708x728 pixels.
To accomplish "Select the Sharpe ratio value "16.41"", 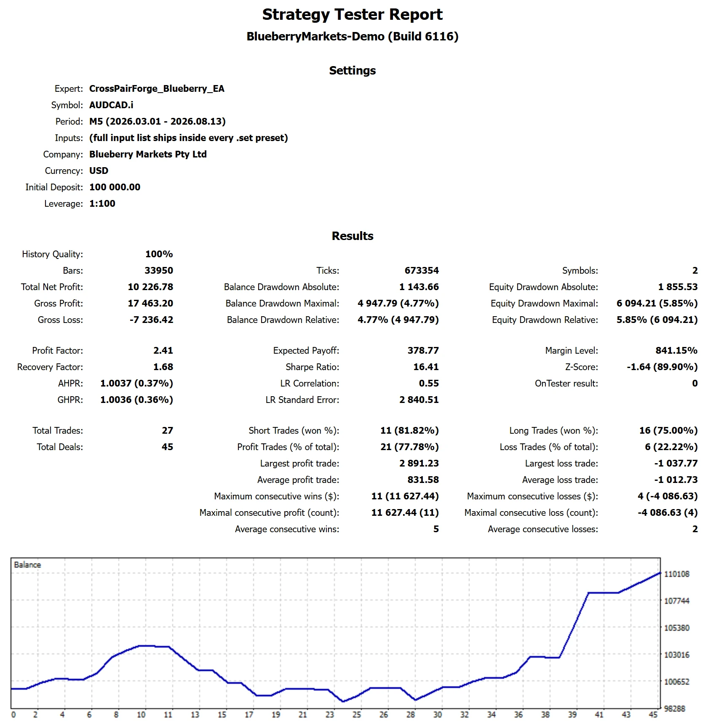I will click(426, 367).
